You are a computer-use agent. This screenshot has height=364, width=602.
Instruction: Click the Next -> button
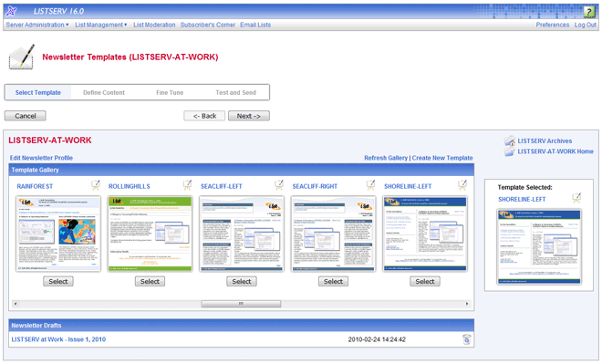point(249,116)
